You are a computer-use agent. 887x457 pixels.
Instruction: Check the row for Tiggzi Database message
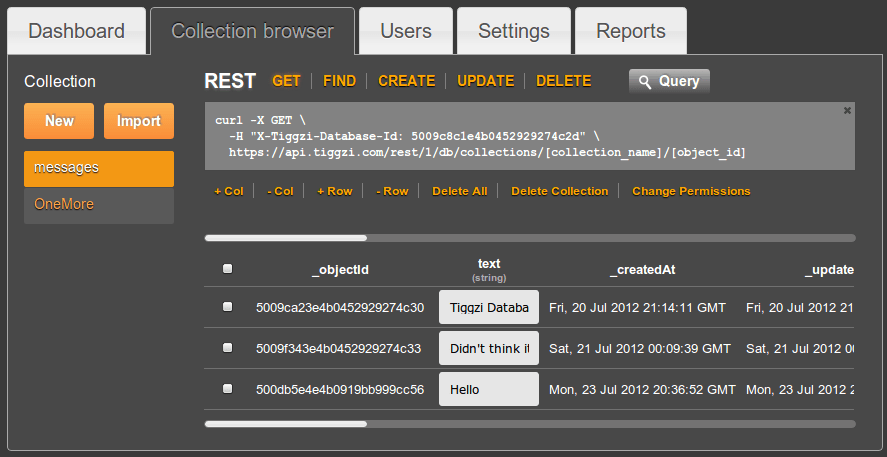228,307
